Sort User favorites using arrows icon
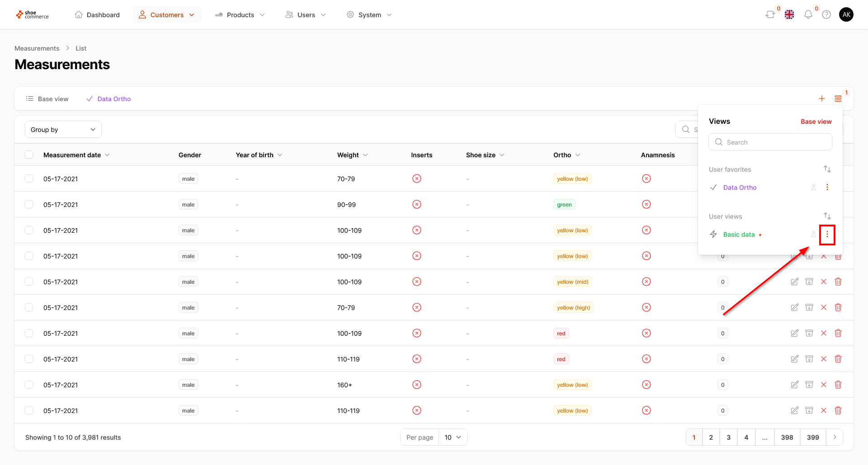Image resolution: width=868 pixels, height=465 pixels. click(x=827, y=169)
